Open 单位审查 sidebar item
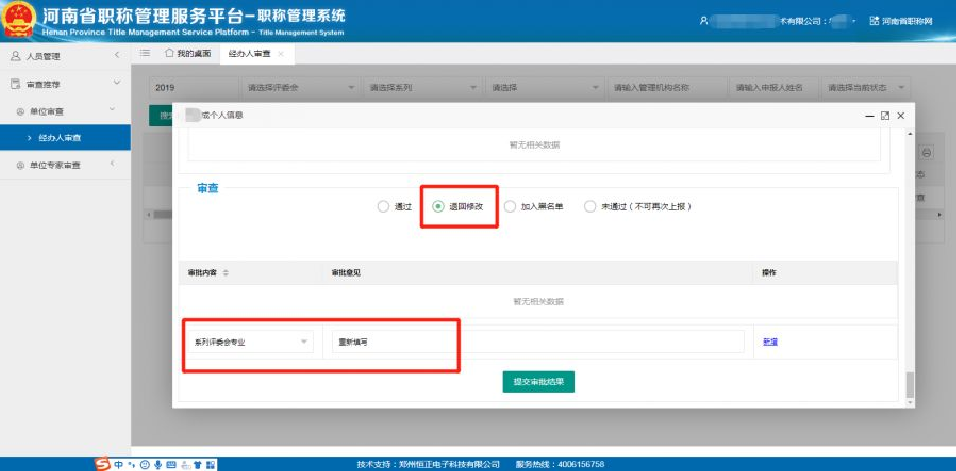The height and width of the screenshot is (471, 956). [65, 112]
